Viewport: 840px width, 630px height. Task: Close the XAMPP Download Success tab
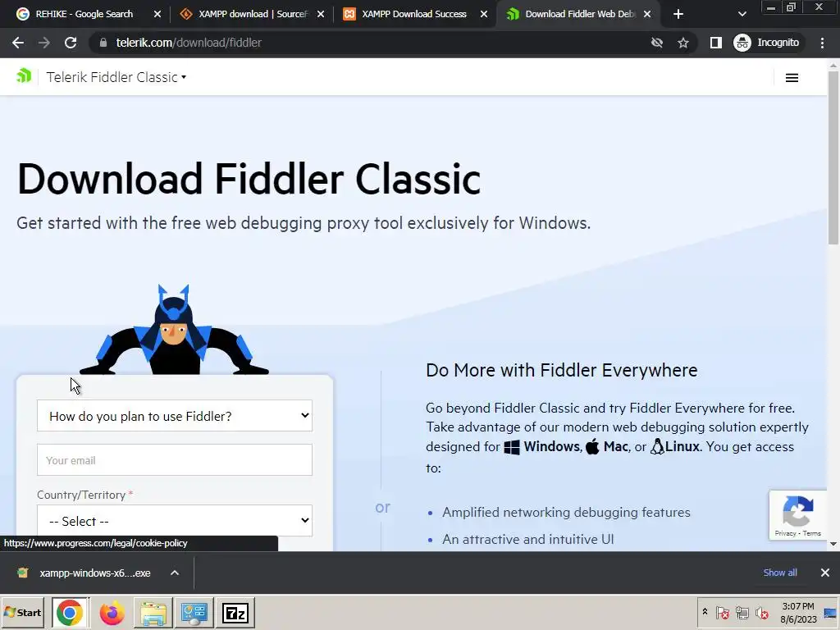(484, 14)
